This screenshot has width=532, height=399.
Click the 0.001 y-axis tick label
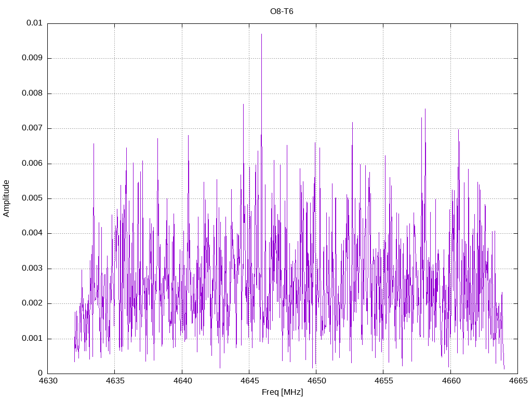click(x=32, y=339)
